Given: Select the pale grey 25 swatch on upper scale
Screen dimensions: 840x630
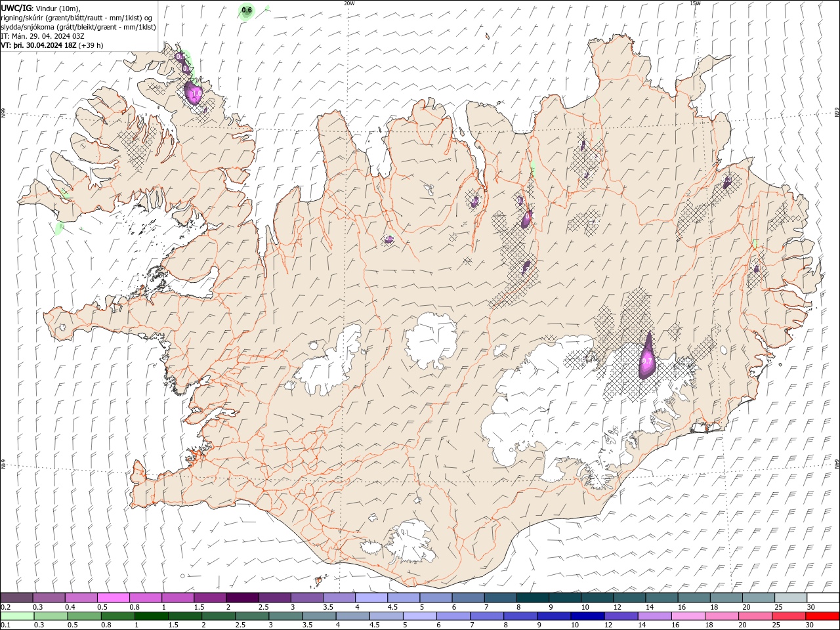Looking at the screenshot, I should click(x=791, y=598).
